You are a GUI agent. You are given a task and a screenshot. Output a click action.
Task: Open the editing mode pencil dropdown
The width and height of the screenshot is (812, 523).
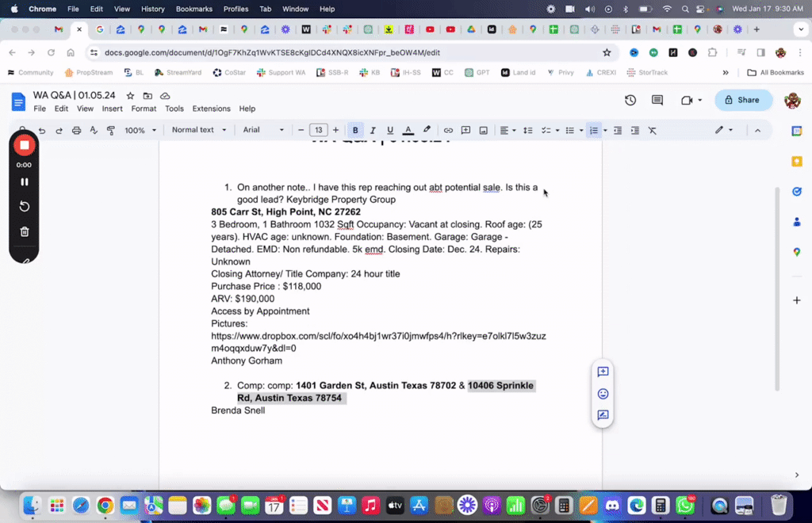pos(724,130)
